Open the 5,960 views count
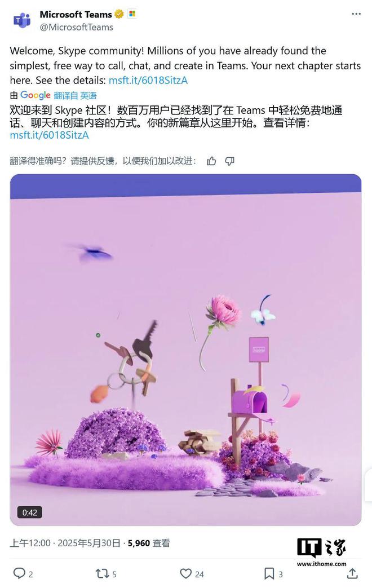Viewport: 372px width, 588px height. pos(149,543)
